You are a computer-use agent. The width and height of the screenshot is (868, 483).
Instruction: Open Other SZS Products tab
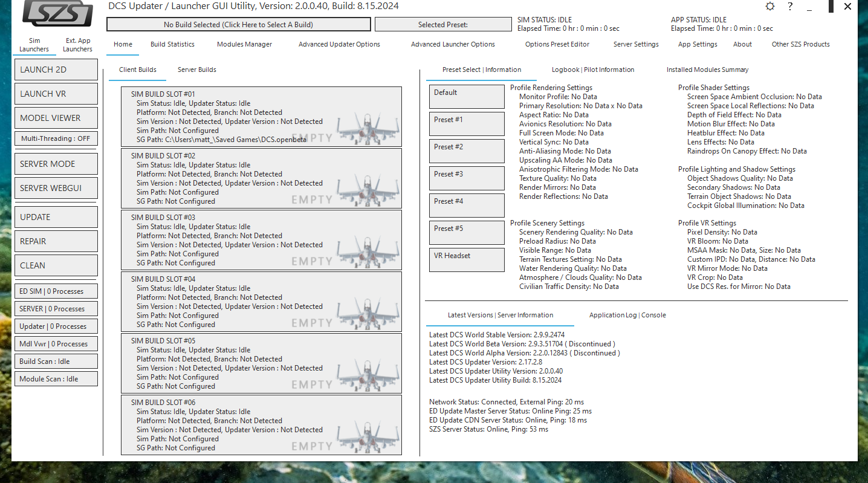(800, 44)
